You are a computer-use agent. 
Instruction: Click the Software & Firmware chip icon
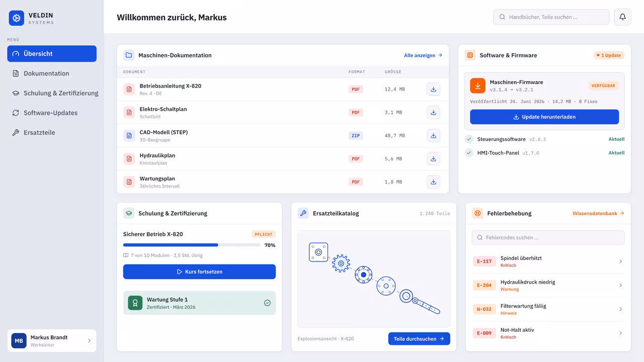[470, 55]
